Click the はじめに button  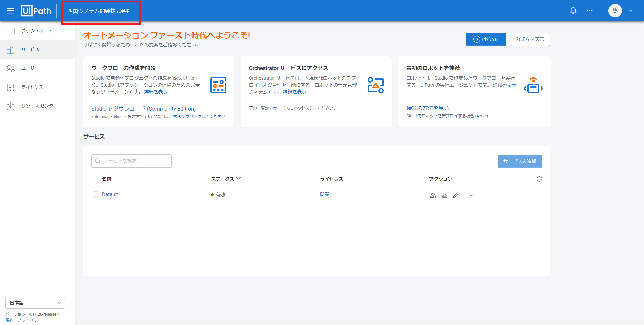click(486, 39)
